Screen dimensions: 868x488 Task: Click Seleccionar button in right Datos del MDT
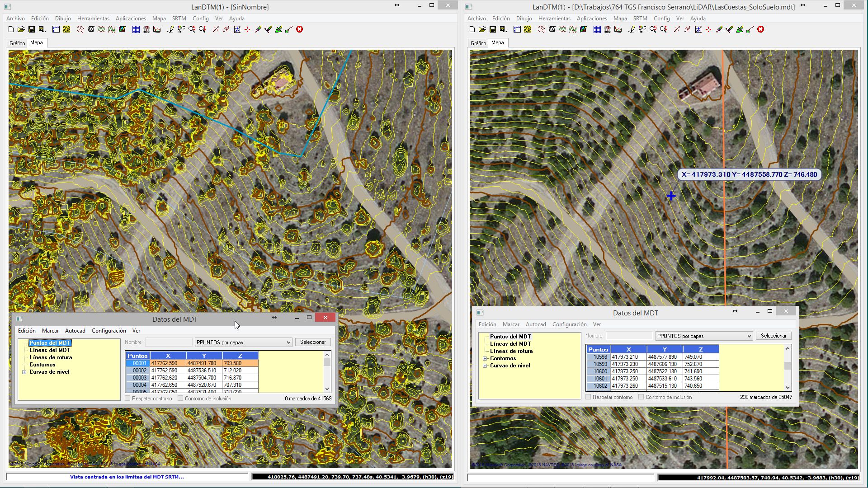point(774,336)
